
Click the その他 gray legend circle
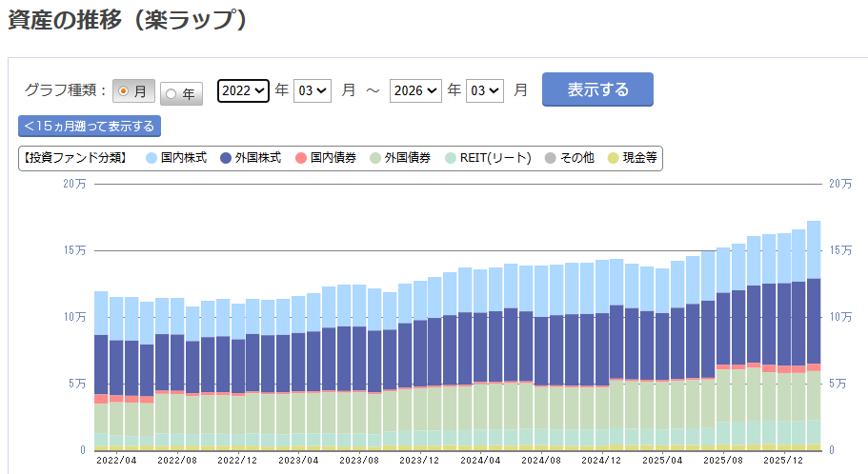(x=550, y=158)
